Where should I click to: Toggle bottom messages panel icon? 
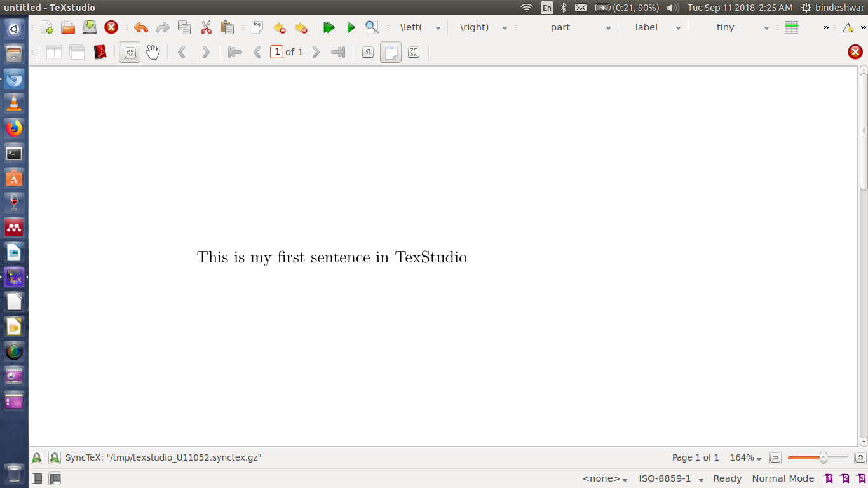[55, 478]
